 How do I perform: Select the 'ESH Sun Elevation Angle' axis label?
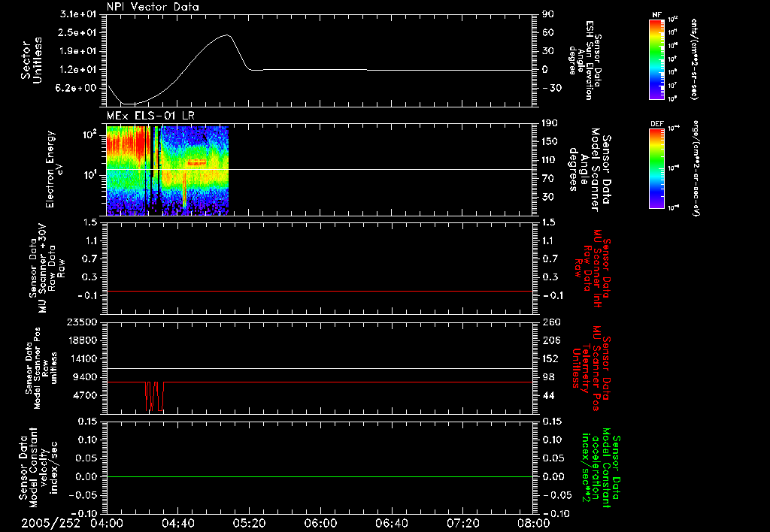584,60
